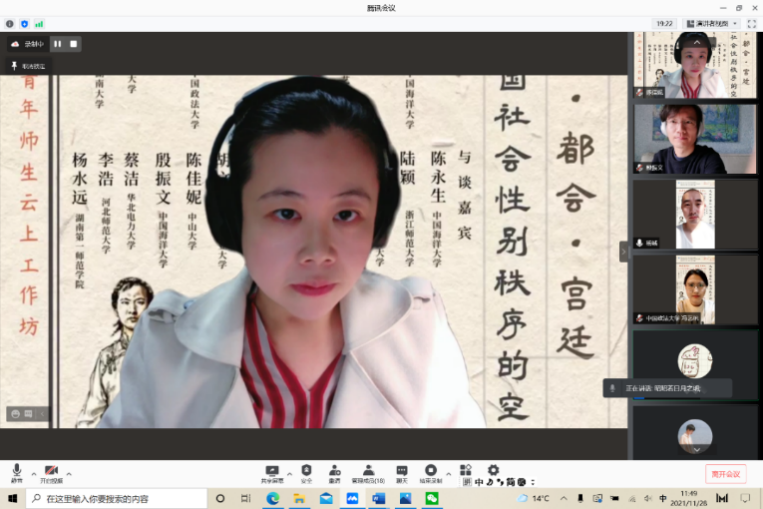Screen dimensions: 763x509
Task: Open the Security shield menu
Action: point(306,471)
